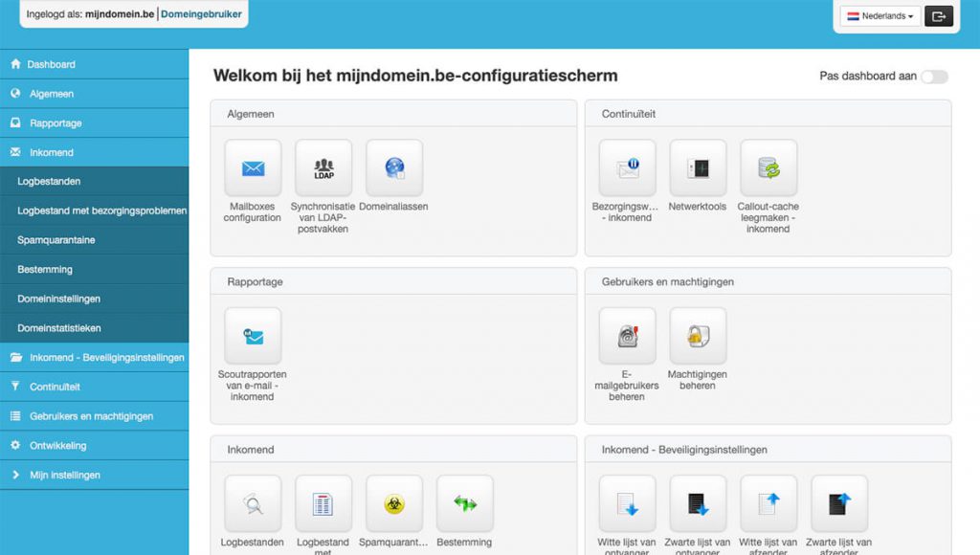
Task: Open the Netwerktools icon
Action: coord(698,168)
